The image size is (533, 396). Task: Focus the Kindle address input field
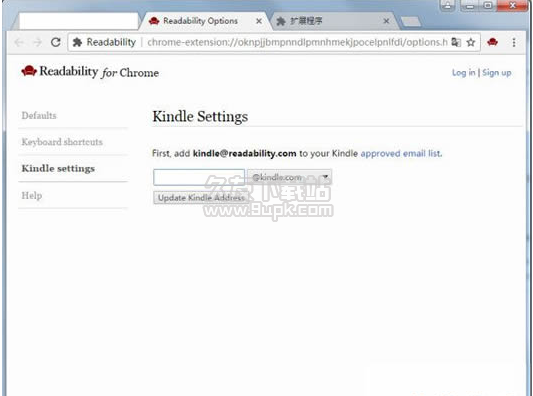coord(199,177)
